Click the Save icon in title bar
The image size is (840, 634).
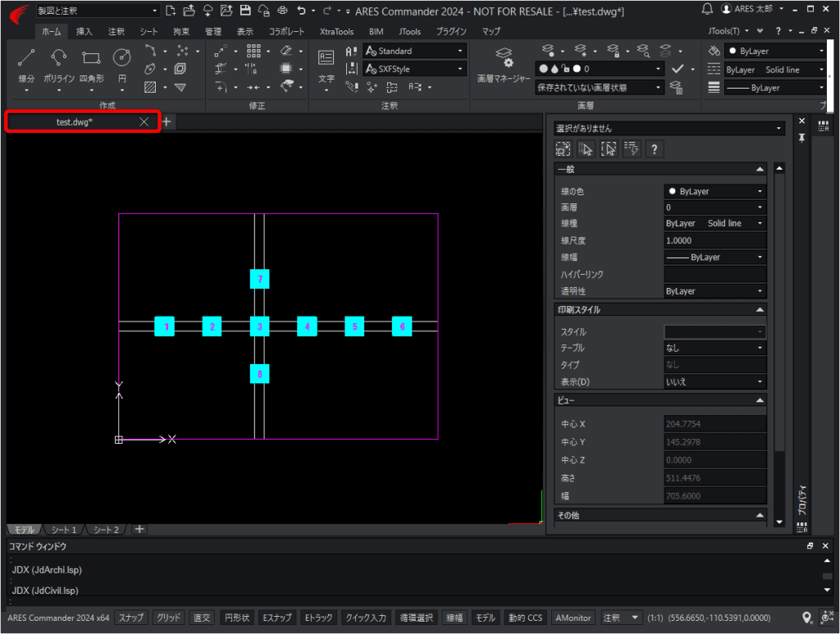click(245, 10)
